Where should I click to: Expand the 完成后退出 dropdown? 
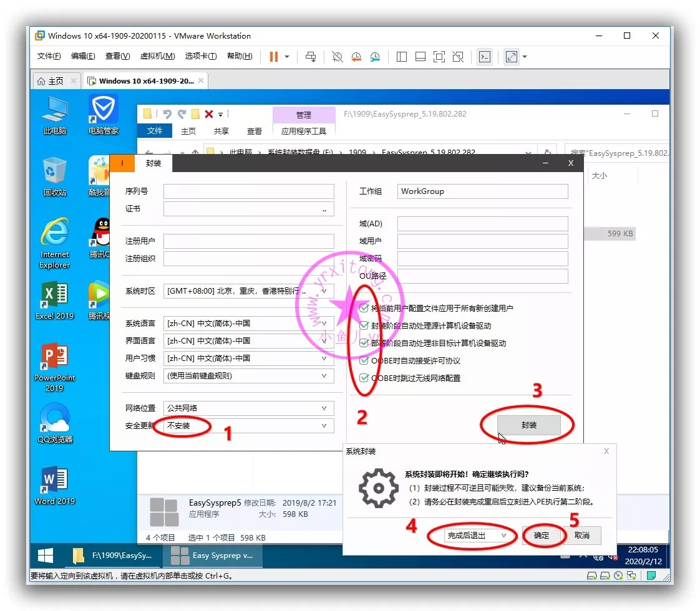(x=472, y=536)
